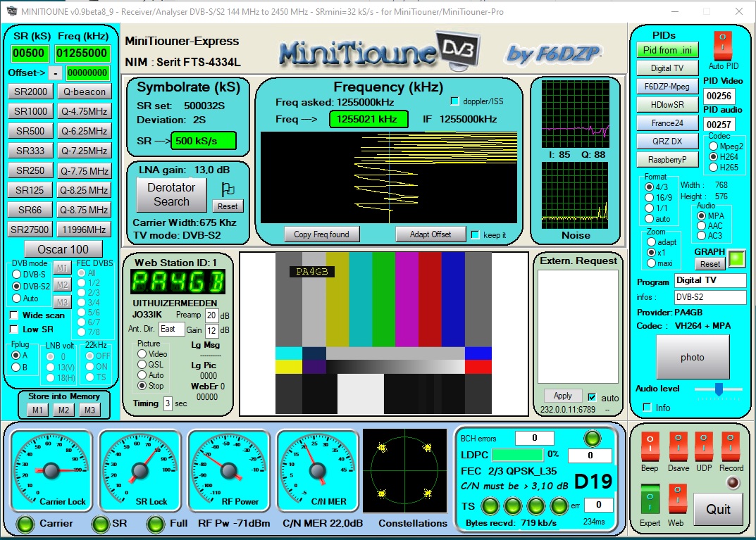The image size is (756, 540).
Task: Click the flag icon beside Derotator Search
Action: pos(228,189)
